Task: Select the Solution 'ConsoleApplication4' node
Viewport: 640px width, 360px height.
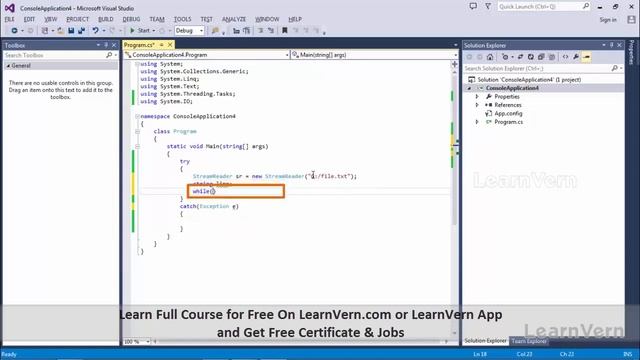Action: click(529, 80)
